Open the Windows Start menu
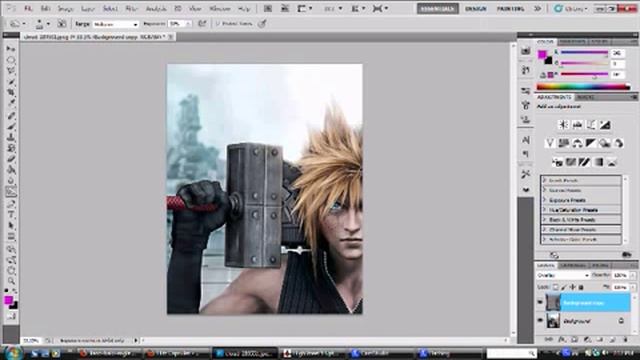Screen dimensions: 640x360 13,353
